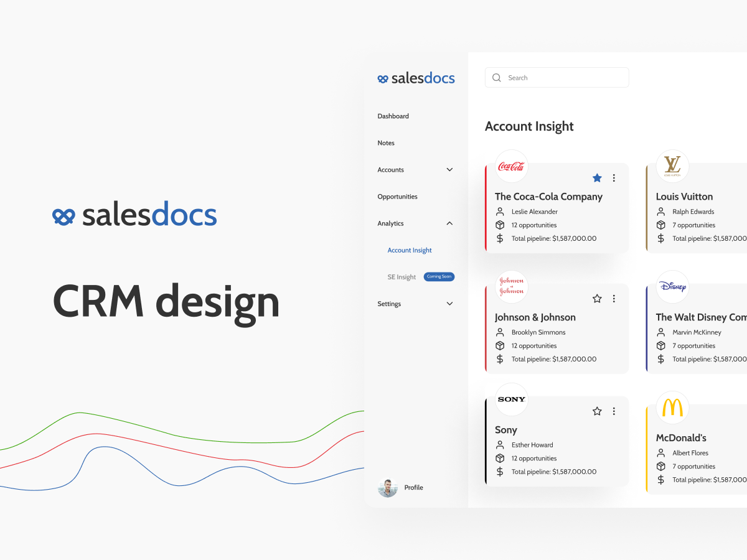Click the Louis Vuitton logo
This screenshot has height=560, width=747.
point(672,166)
